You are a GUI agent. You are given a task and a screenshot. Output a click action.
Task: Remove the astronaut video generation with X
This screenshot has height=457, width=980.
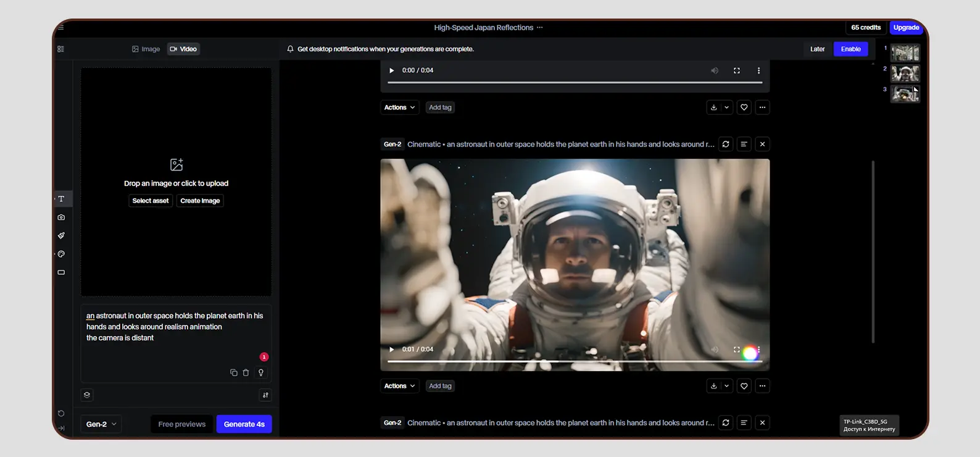pos(763,144)
